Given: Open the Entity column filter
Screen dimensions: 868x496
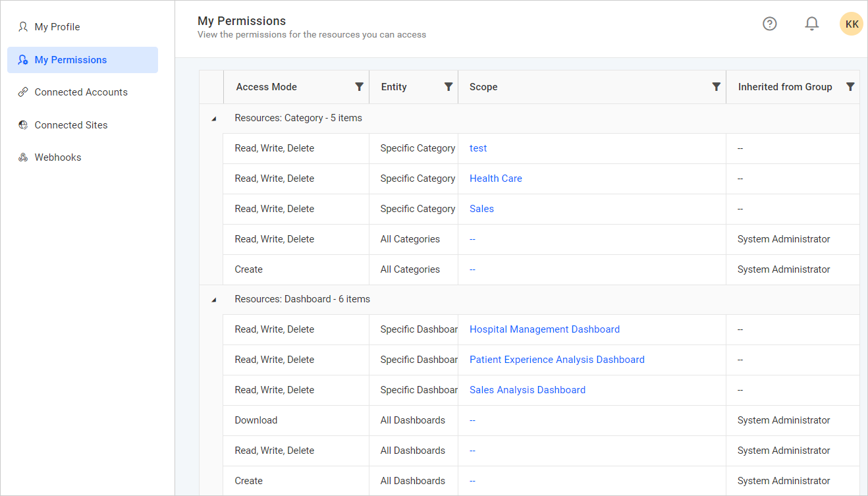Looking at the screenshot, I should tap(448, 86).
